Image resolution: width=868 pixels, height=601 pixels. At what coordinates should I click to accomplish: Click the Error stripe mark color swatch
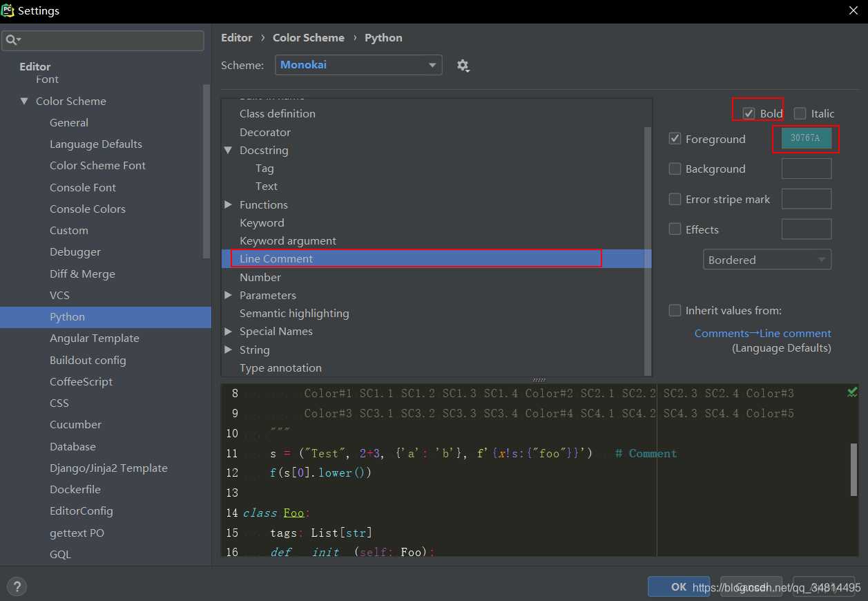807,199
